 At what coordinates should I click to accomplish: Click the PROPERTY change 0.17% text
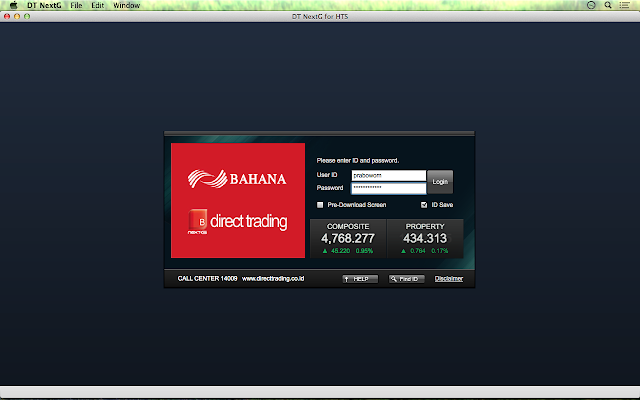point(440,251)
